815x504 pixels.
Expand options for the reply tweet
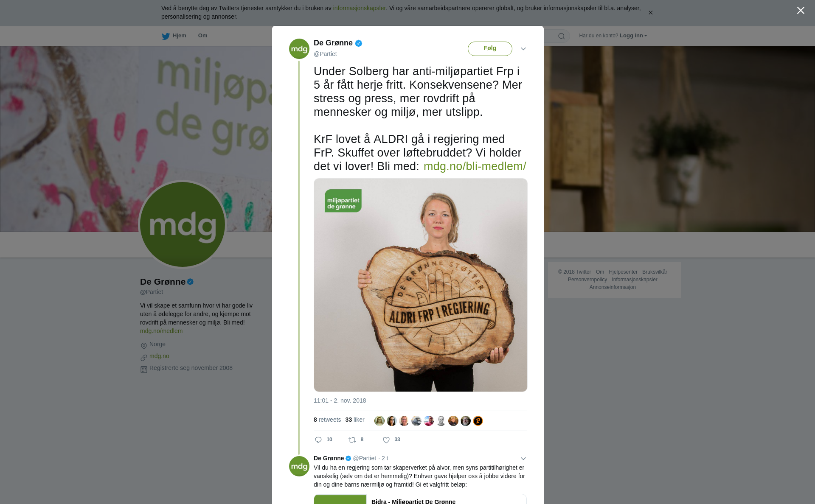pos(523,459)
